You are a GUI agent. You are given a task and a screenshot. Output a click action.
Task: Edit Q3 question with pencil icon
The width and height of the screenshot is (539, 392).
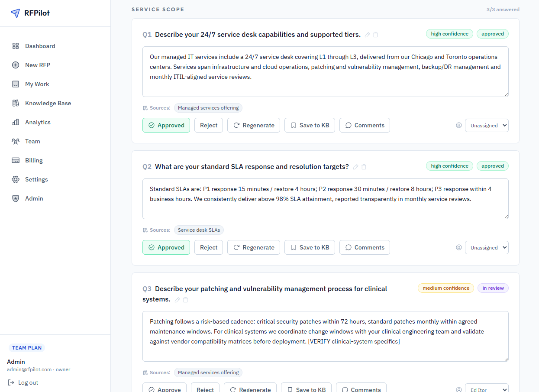[178, 300]
